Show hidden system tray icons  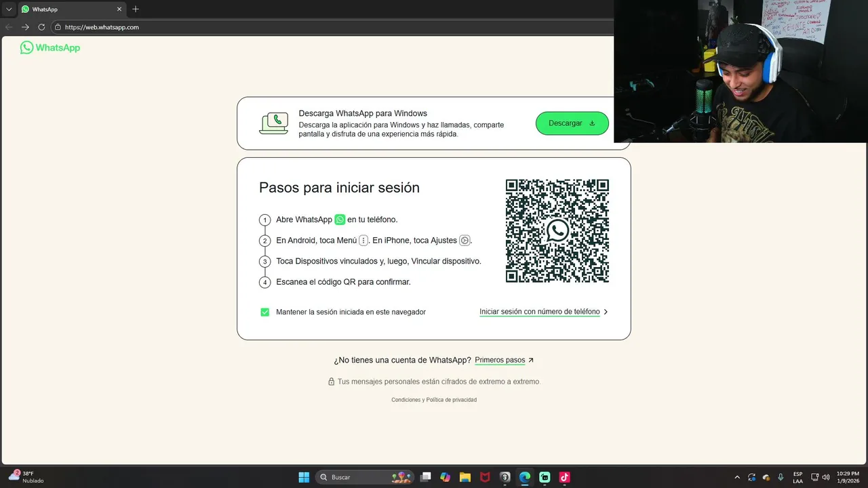coord(737,477)
